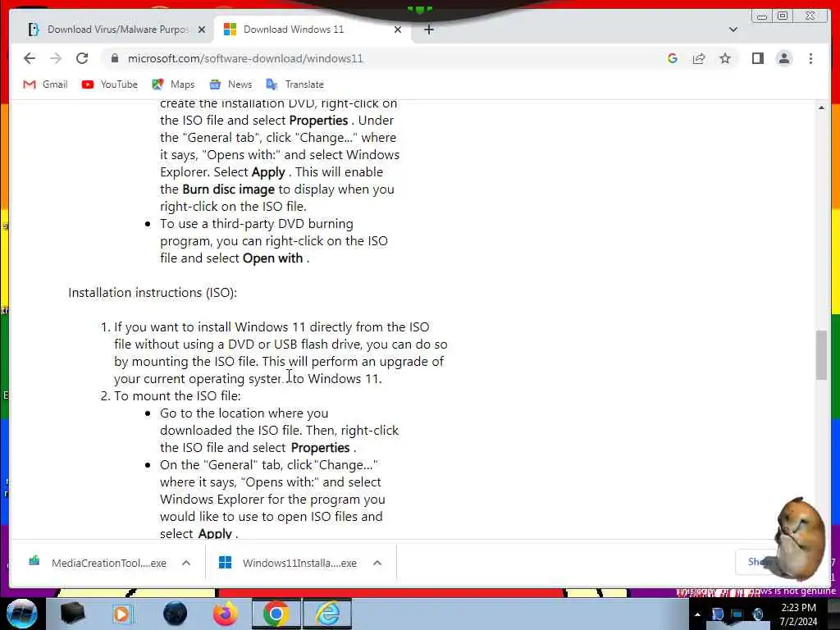Open Chrome's three-dot menu
Image resolution: width=840 pixels, height=630 pixels.
810,58
